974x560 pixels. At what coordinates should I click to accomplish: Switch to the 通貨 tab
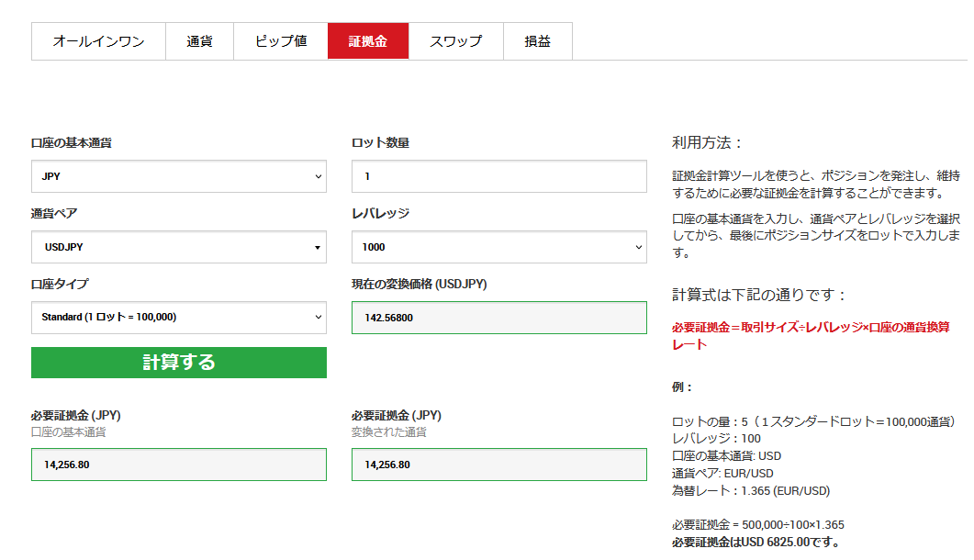[199, 41]
